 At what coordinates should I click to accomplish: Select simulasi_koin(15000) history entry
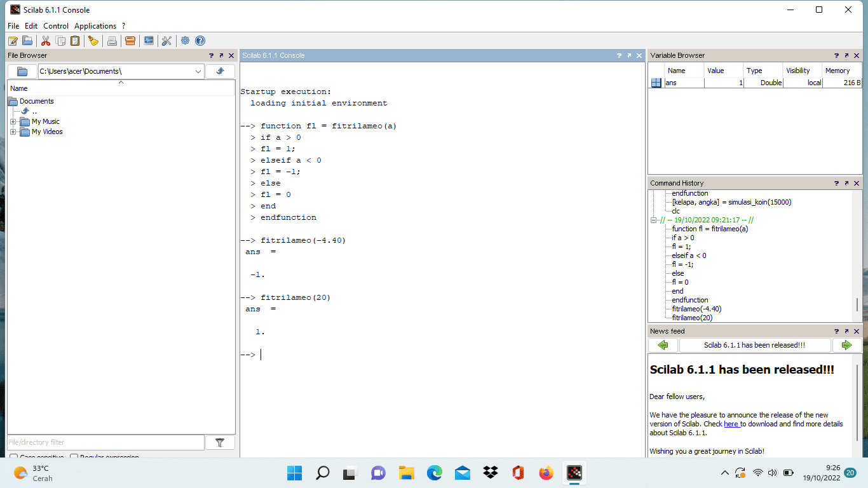point(731,202)
